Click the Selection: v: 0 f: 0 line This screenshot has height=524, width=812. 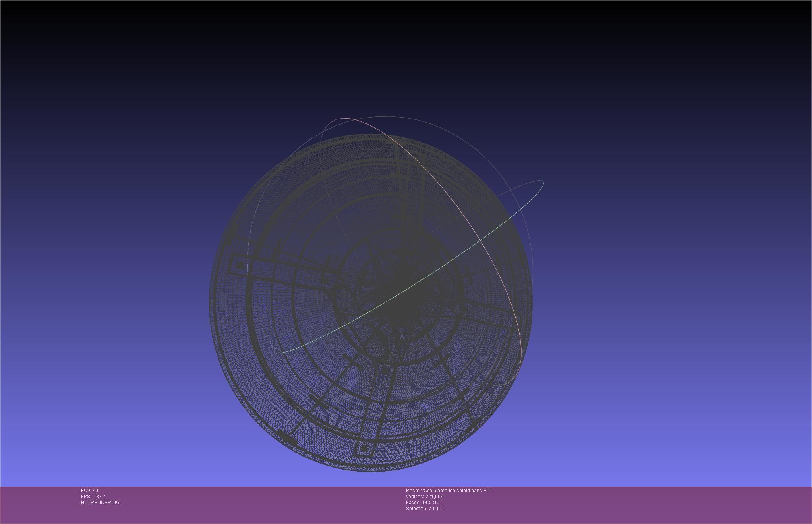tap(424, 509)
